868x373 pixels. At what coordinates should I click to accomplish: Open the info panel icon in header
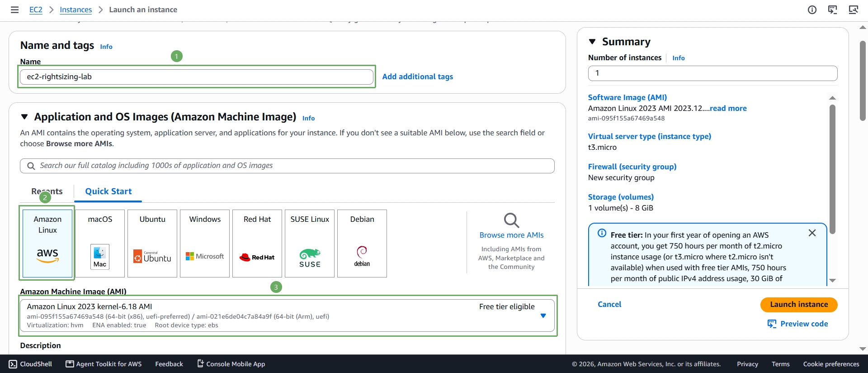(x=812, y=10)
